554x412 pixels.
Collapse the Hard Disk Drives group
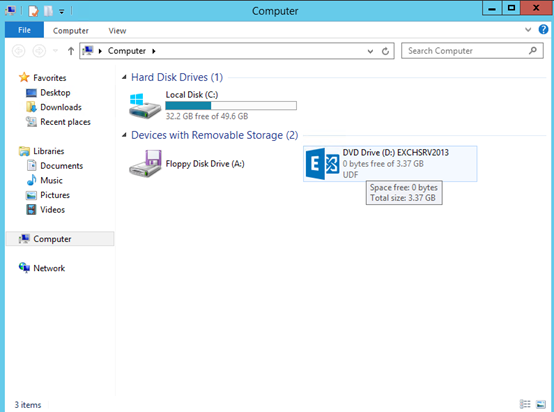coord(124,77)
